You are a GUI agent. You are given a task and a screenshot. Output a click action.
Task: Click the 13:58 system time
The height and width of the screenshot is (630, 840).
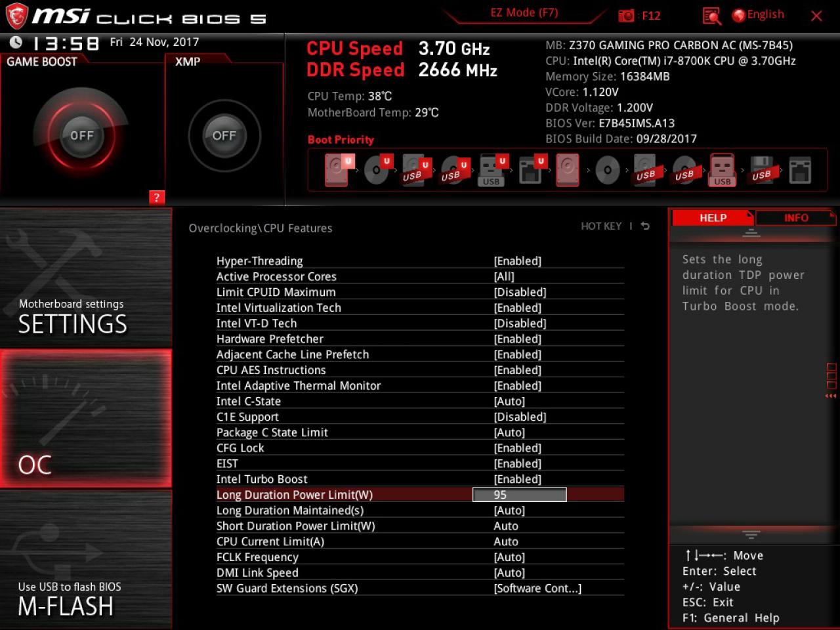(66, 43)
